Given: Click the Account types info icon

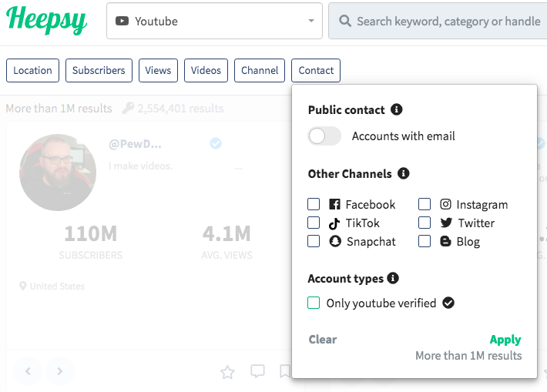Looking at the screenshot, I should point(393,278).
